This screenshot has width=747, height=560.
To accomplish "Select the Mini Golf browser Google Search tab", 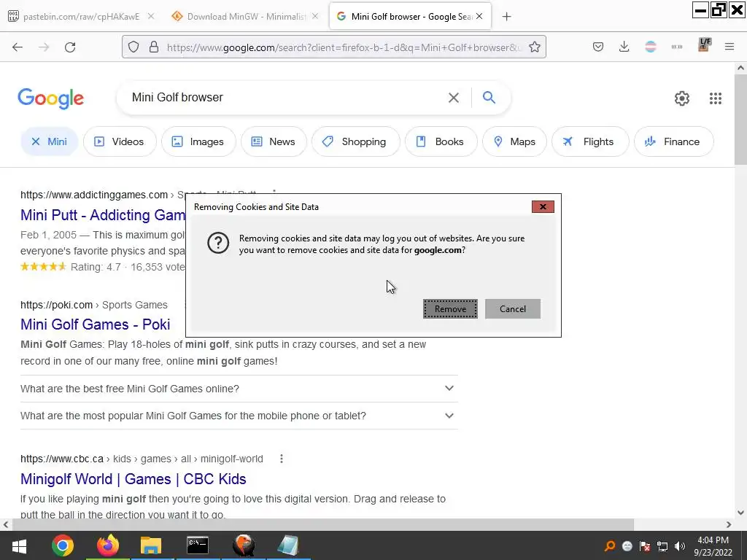I will [410, 17].
